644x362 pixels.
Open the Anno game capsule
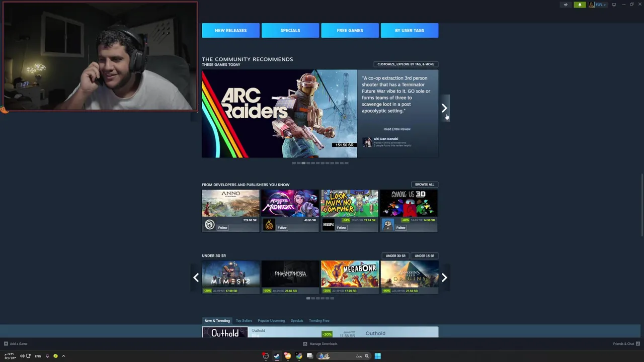click(230, 203)
